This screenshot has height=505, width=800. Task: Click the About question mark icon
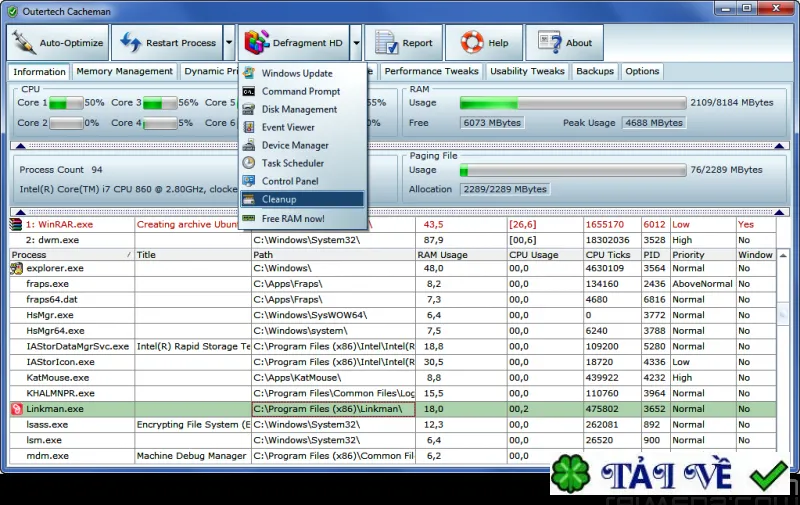click(x=551, y=42)
